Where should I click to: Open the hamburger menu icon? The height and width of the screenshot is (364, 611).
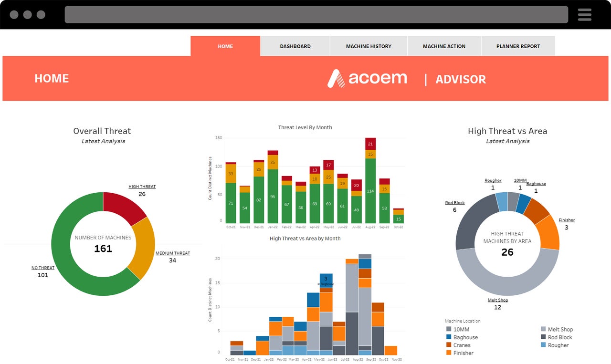click(x=584, y=15)
